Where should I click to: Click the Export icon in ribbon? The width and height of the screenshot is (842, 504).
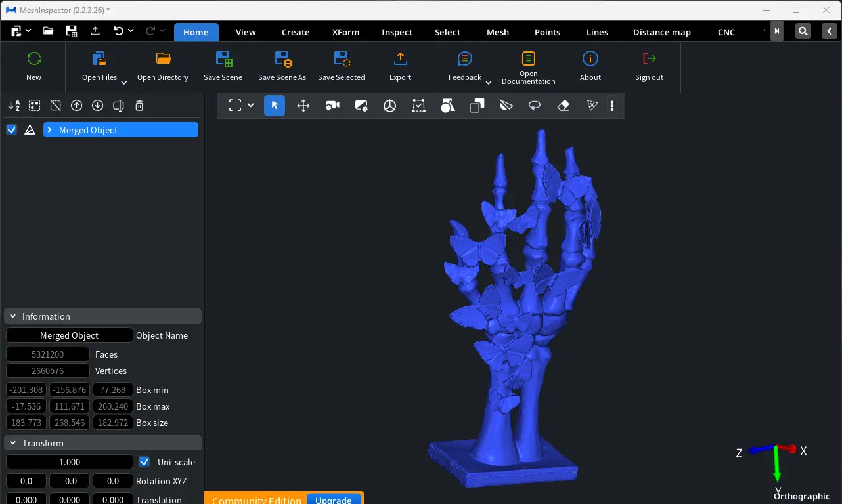pos(400,60)
